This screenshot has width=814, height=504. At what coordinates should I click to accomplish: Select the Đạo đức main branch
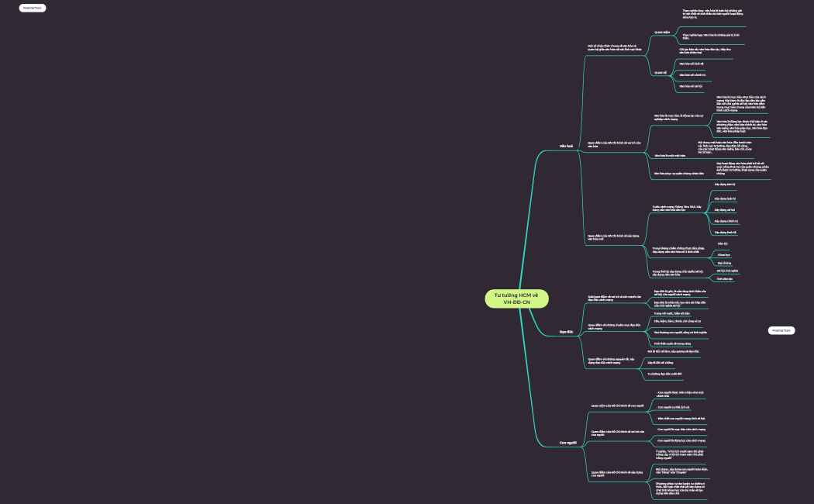click(566, 332)
